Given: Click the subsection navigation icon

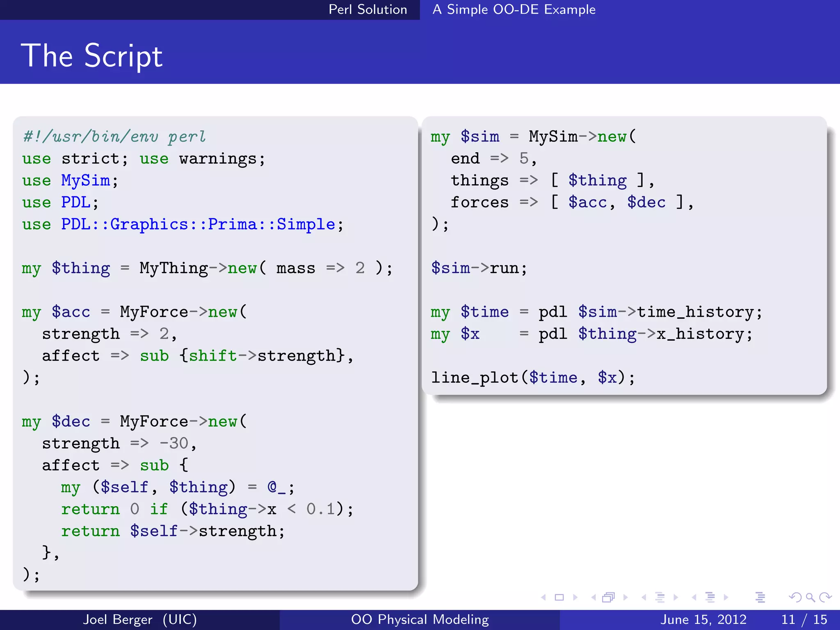Looking at the screenshot, I should click(660, 598).
